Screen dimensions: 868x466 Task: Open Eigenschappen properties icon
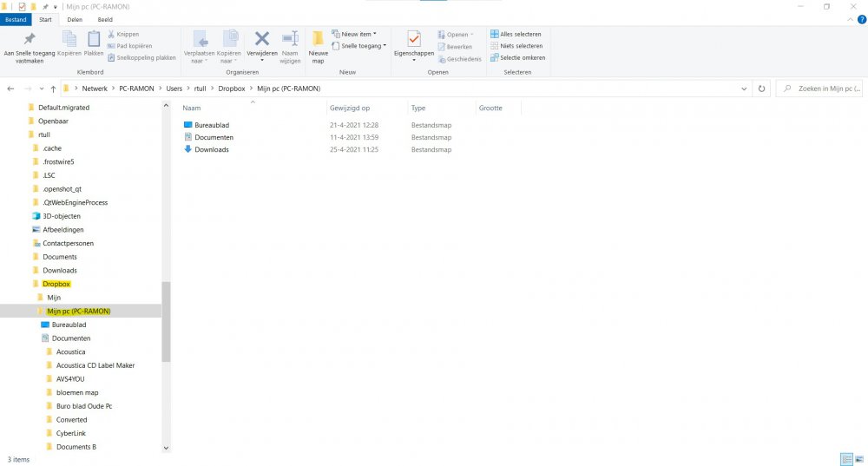coord(414,39)
